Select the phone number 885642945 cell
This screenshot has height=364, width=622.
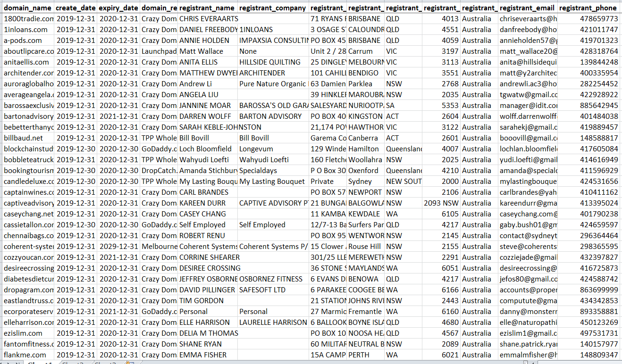[589, 106]
